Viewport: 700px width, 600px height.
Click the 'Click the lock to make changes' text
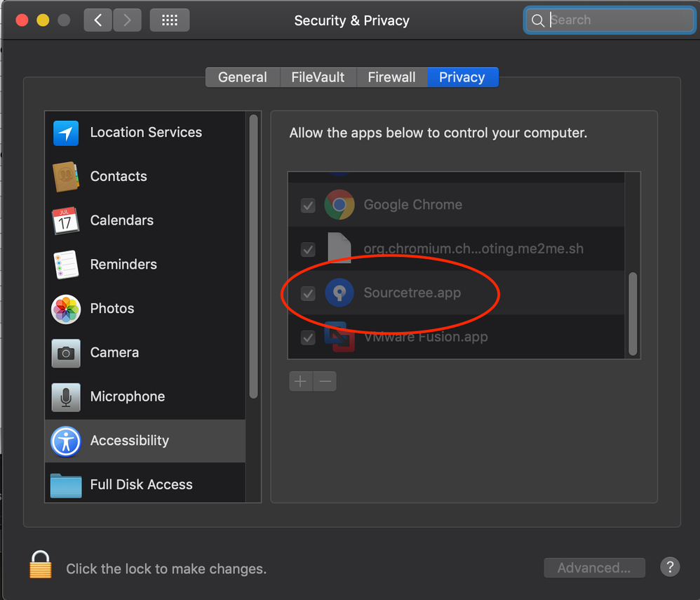point(166,568)
